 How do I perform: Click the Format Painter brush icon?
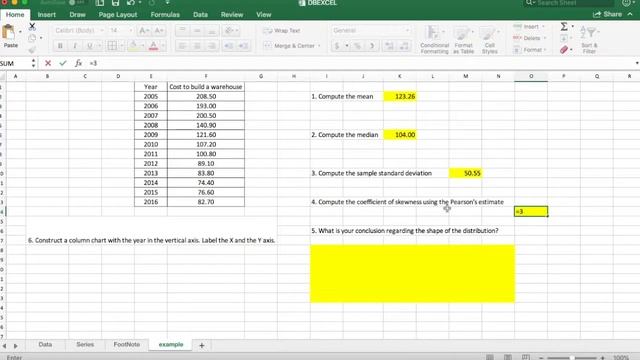tap(32, 49)
